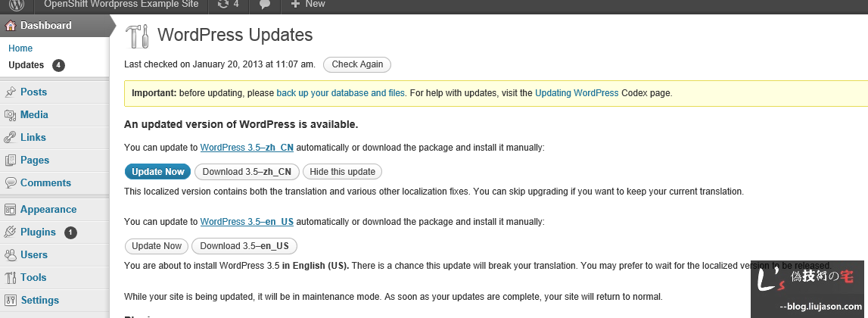Select the Dashboard menu header
This screenshot has height=318, width=868.
54,26
